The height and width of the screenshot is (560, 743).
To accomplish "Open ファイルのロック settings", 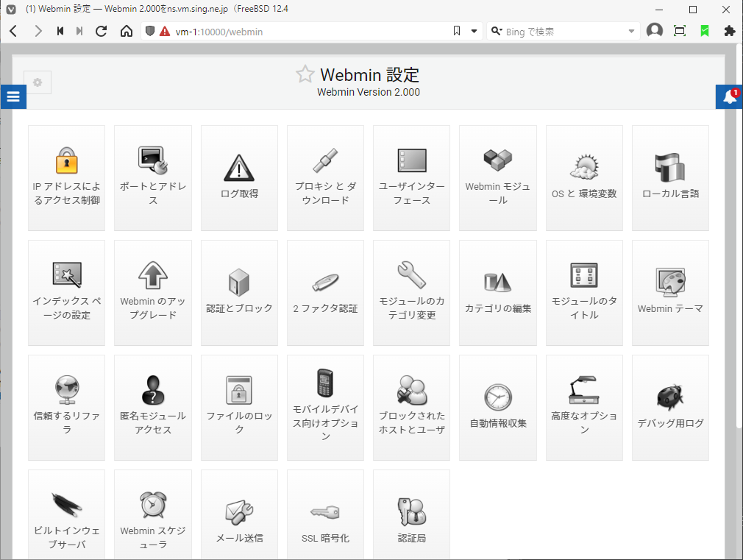I will [x=239, y=408].
